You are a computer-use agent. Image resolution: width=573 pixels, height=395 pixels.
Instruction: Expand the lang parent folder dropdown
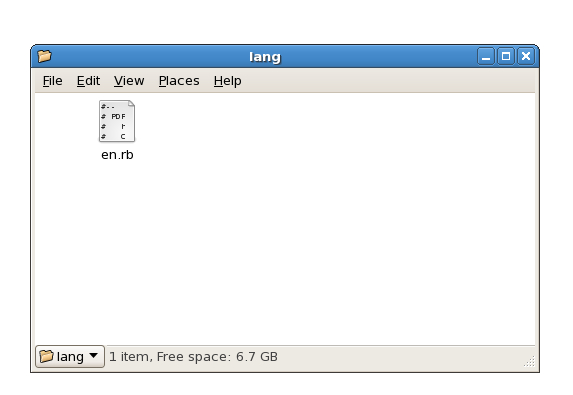pyautogui.click(x=70, y=356)
